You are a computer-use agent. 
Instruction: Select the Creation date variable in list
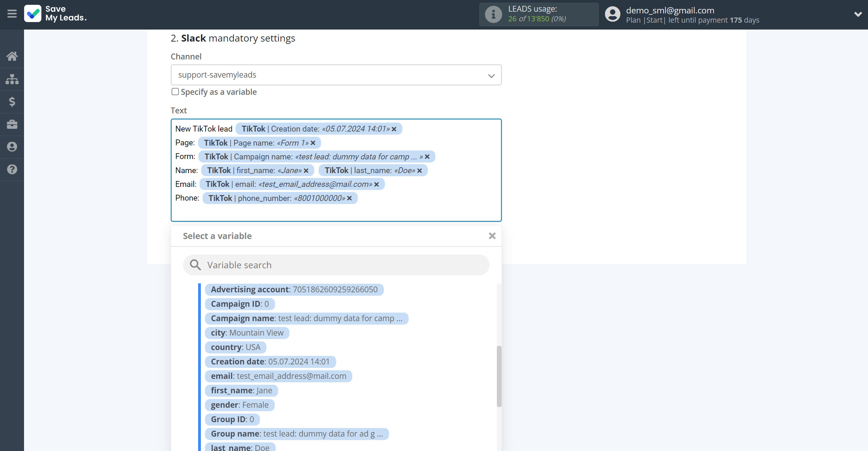point(270,362)
